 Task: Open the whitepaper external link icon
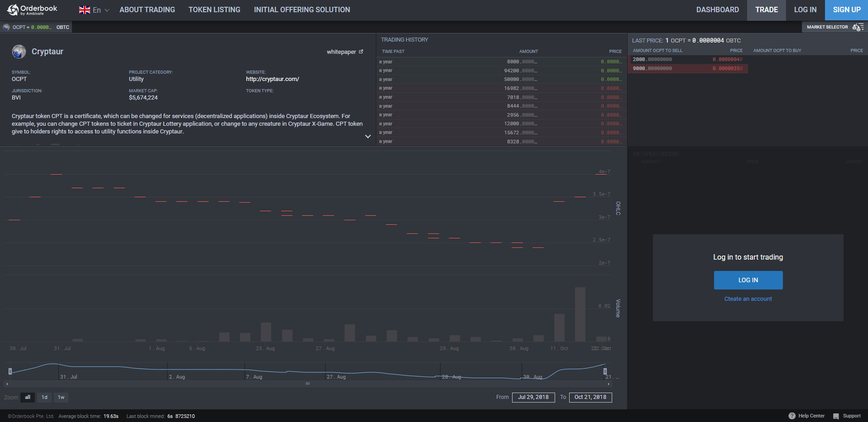pos(361,52)
